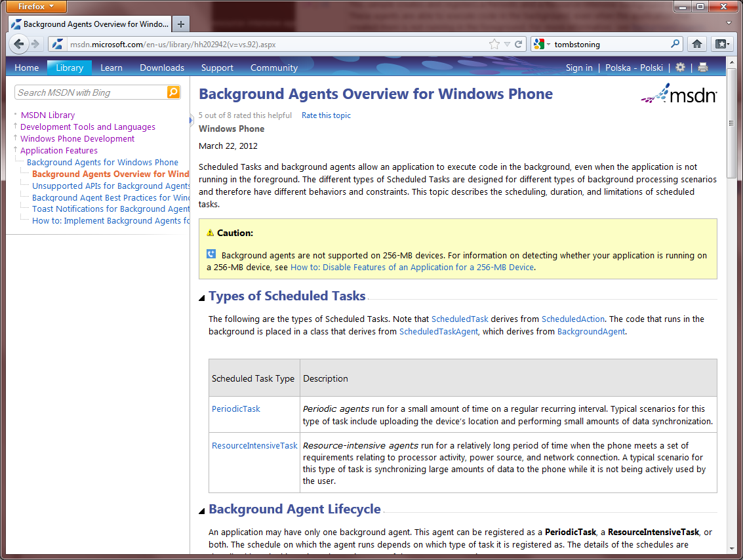Open the ResourceIntensiveTask table link
Image resolution: width=743 pixels, height=560 pixels.
254,445
